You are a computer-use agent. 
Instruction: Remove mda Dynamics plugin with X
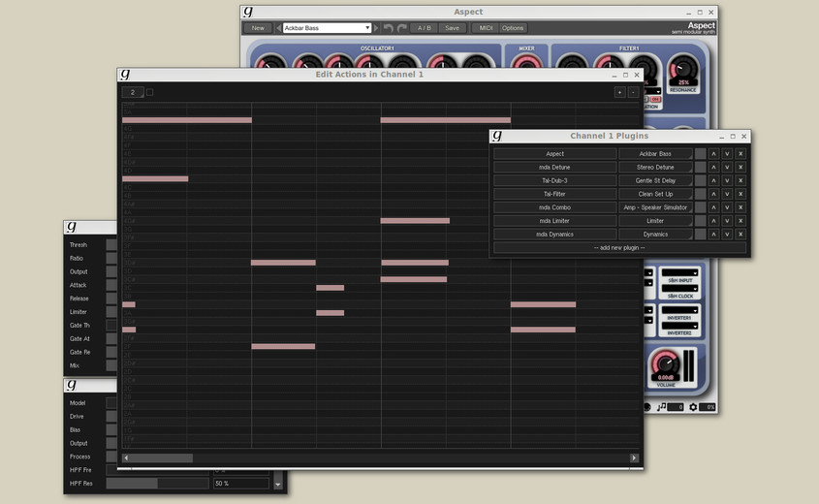pyautogui.click(x=740, y=234)
